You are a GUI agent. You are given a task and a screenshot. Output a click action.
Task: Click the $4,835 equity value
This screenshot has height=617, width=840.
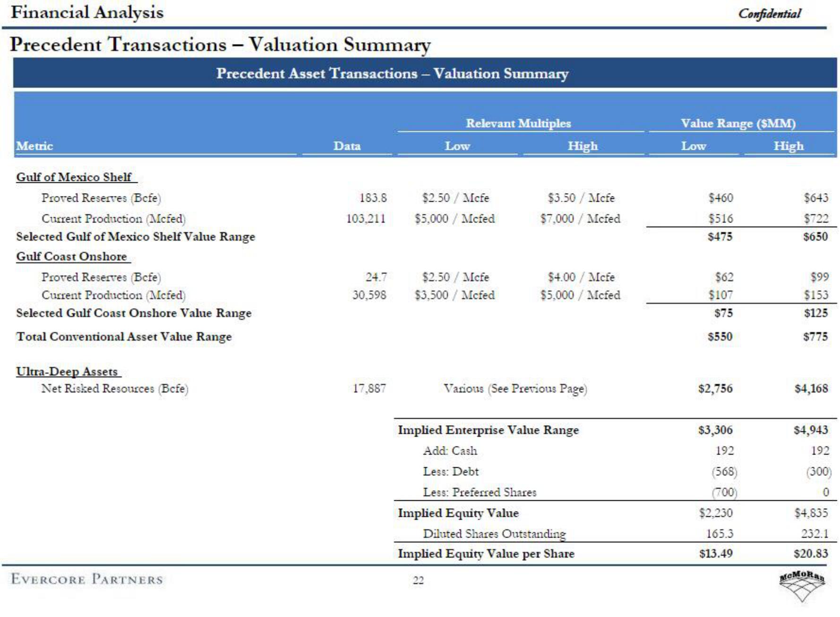click(x=811, y=514)
